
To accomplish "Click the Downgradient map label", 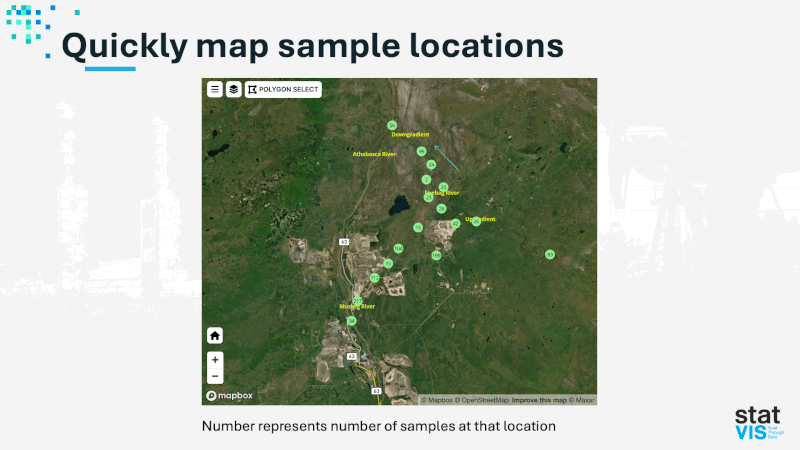I will click(x=410, y=135).
